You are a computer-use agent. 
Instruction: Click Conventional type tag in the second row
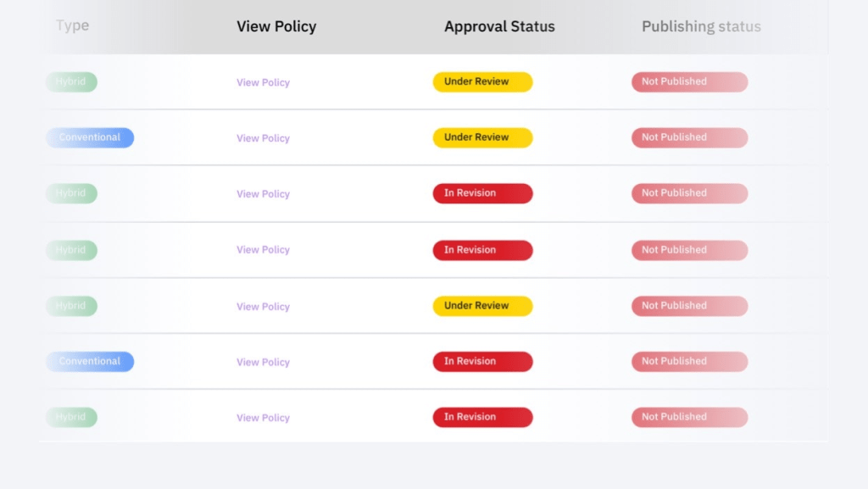pyautogui.click(x=90, y=137)
